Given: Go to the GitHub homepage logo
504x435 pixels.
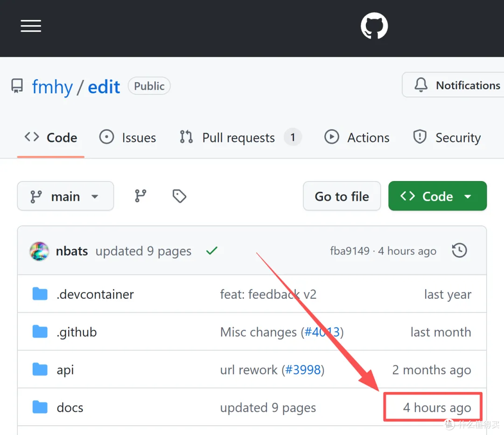Looking at the screenshot, I should (374, 26).
